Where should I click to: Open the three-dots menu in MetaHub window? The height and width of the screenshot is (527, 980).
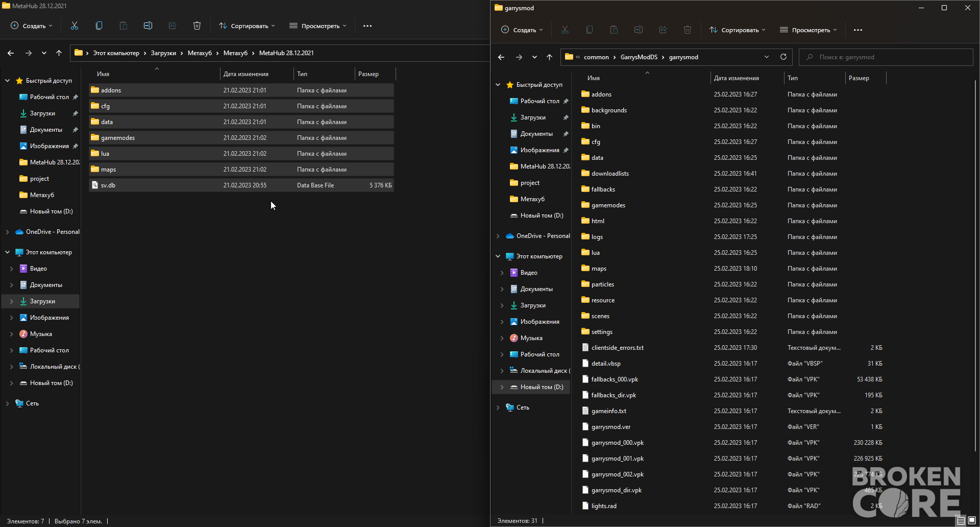(x=367, y=26)
